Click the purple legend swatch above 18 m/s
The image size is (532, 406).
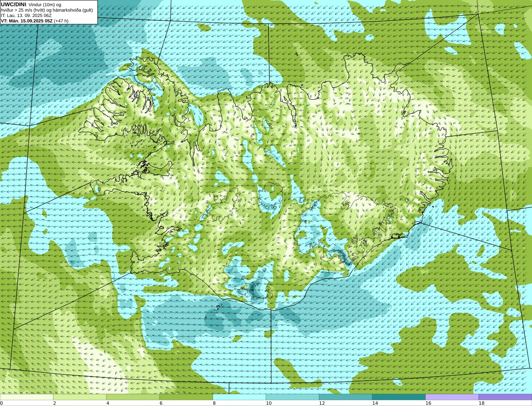point(505,397)
